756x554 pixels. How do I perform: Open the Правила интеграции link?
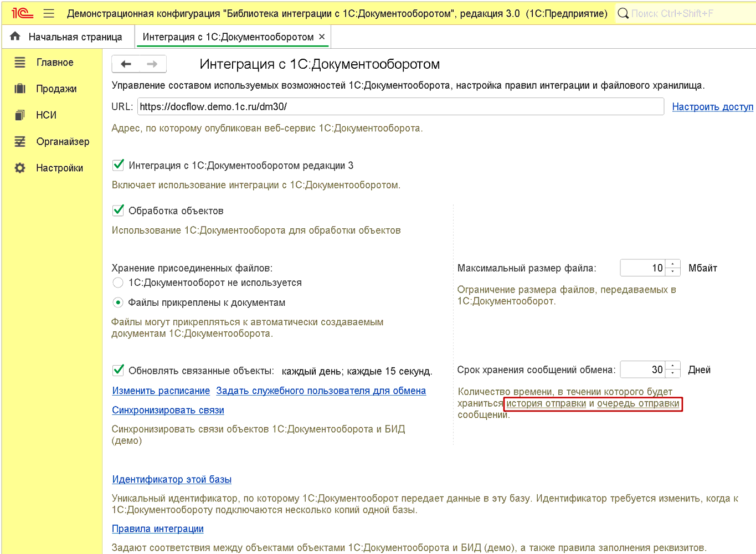(158, 529)
